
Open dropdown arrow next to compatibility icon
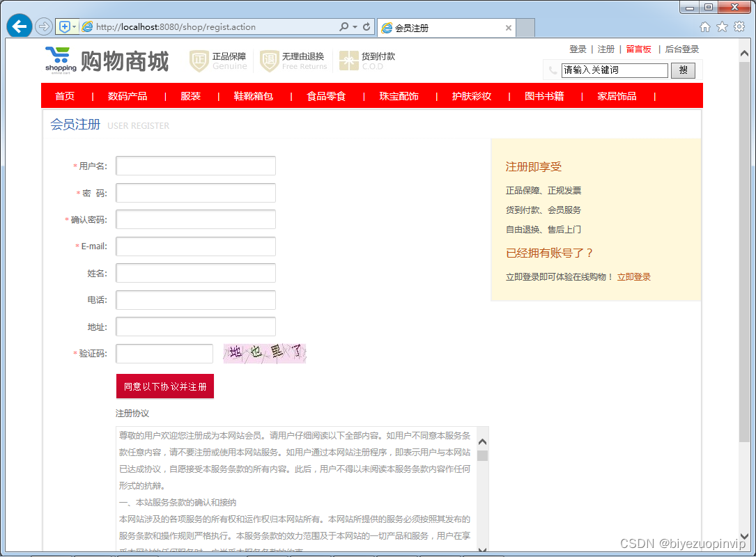click(75, 26)
